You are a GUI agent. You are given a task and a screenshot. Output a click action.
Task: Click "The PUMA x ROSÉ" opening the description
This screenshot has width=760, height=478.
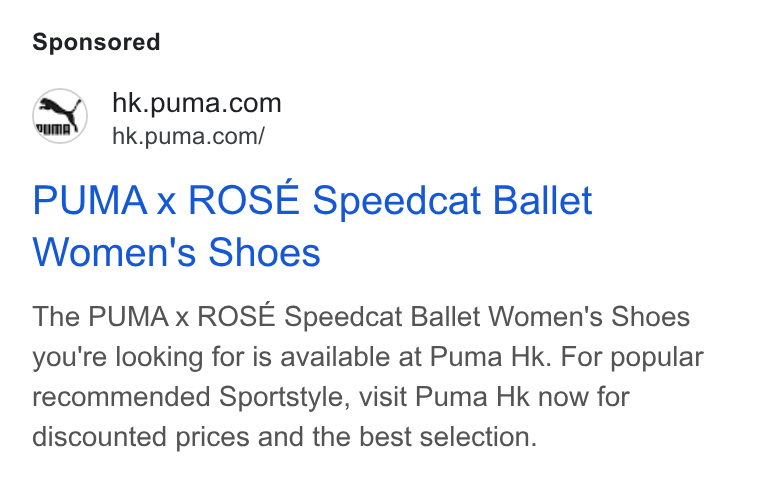(x=154, y=316)
